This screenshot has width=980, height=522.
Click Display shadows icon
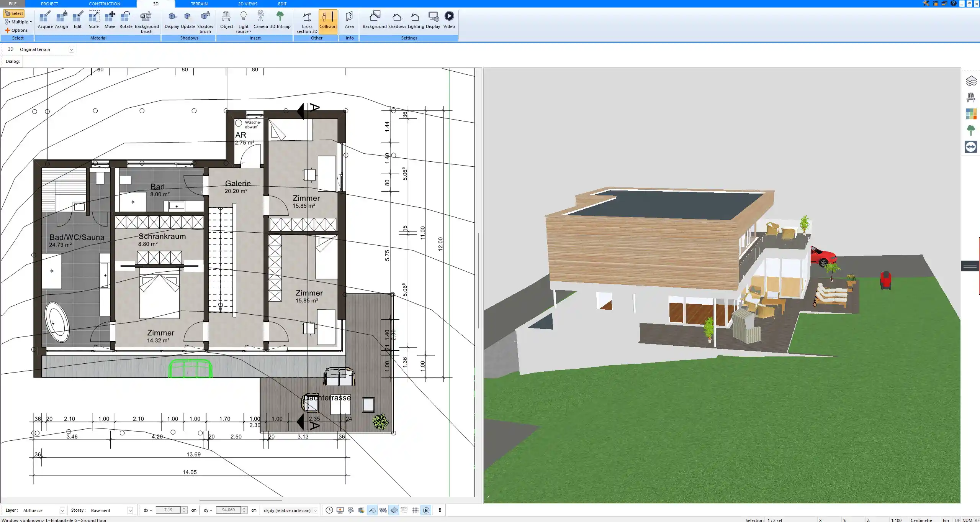[172, 20]
